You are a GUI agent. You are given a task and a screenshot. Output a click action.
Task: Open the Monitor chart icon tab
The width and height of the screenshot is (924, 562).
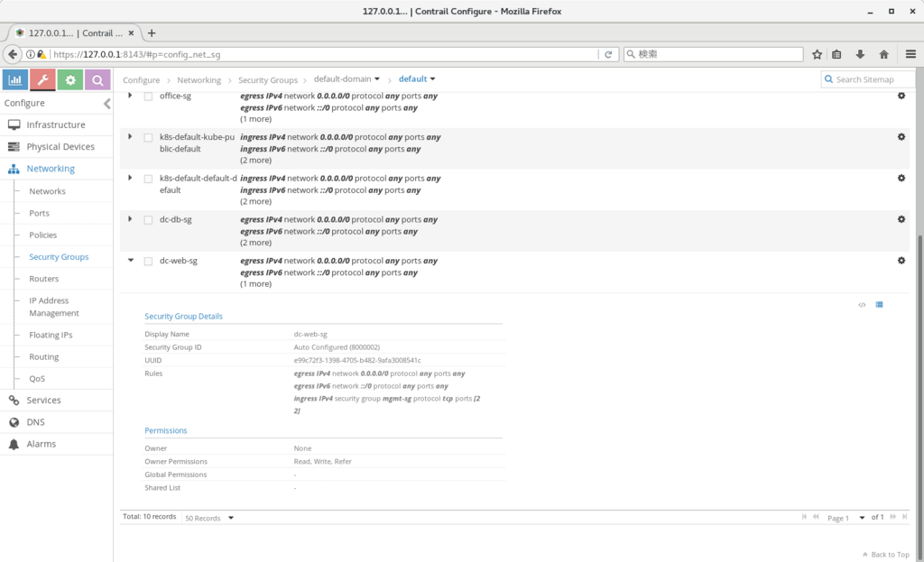click(15, 79)
